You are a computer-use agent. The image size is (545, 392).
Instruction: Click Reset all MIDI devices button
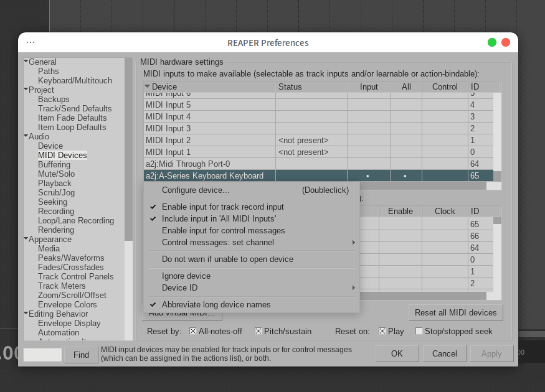tap(456, 312)
